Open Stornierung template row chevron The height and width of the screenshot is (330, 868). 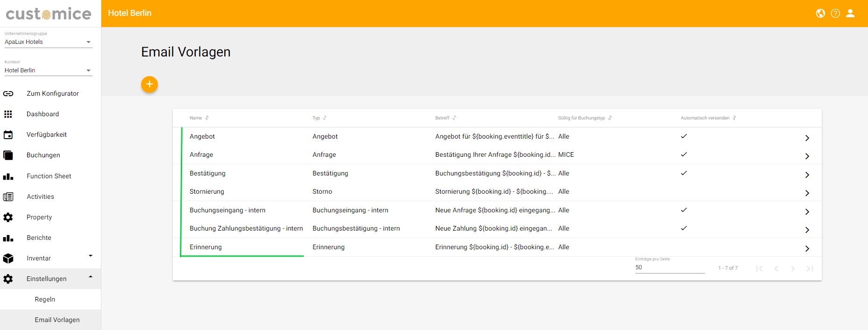807,193
